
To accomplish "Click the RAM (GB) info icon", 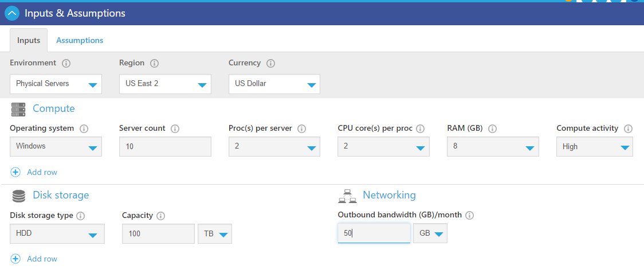I will (492, 129).
